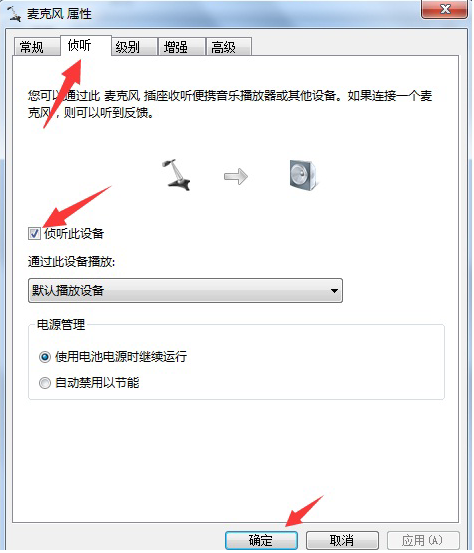Click the 应用(A) button
Viewport: 474px width, 553px height.
423,540
